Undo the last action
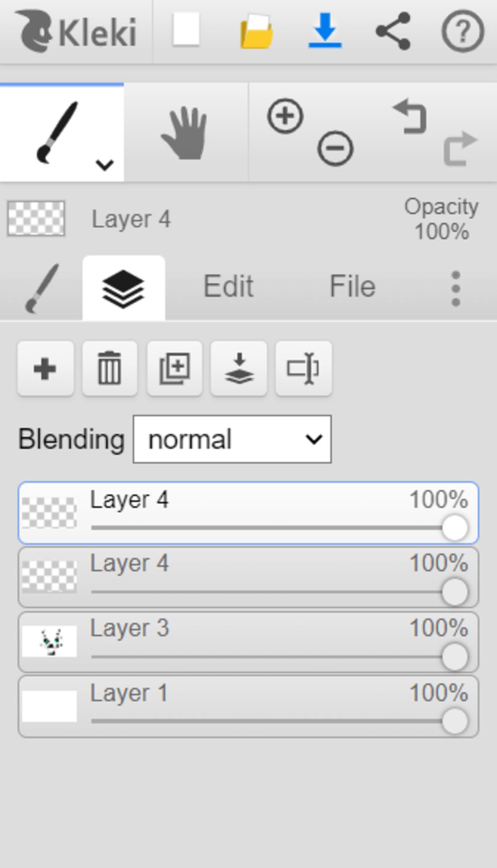 [411, 117]
